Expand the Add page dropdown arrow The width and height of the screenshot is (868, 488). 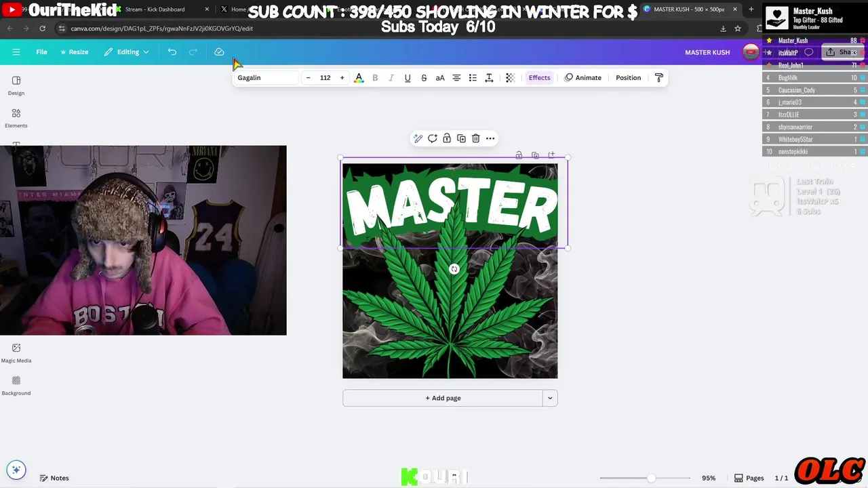[x=550, y=399]
